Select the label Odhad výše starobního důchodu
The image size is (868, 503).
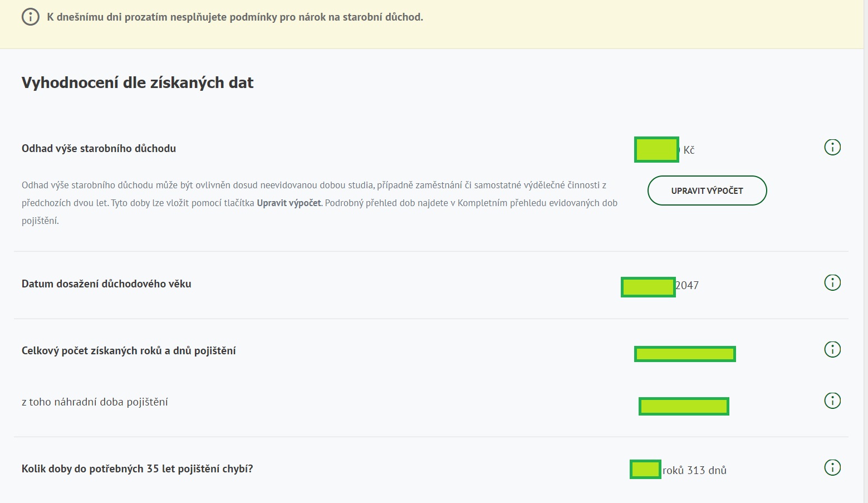pos(99,149)
